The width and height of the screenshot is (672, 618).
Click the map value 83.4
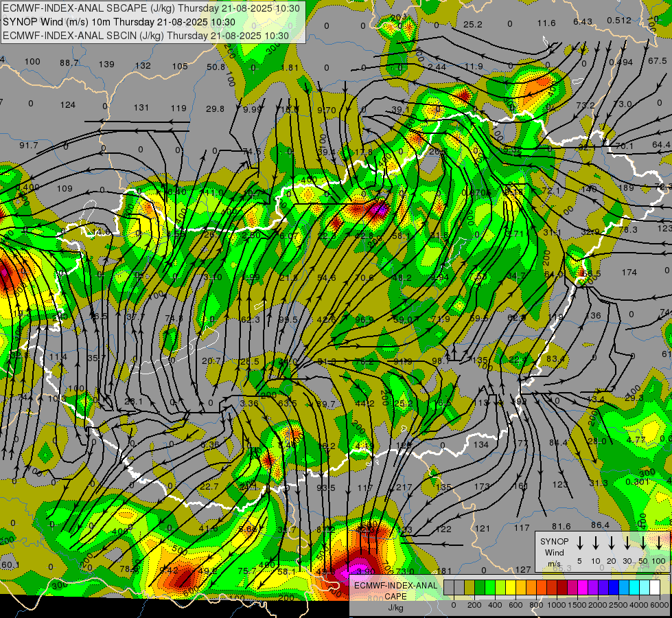pyautogui.click(x=555, y=358)
